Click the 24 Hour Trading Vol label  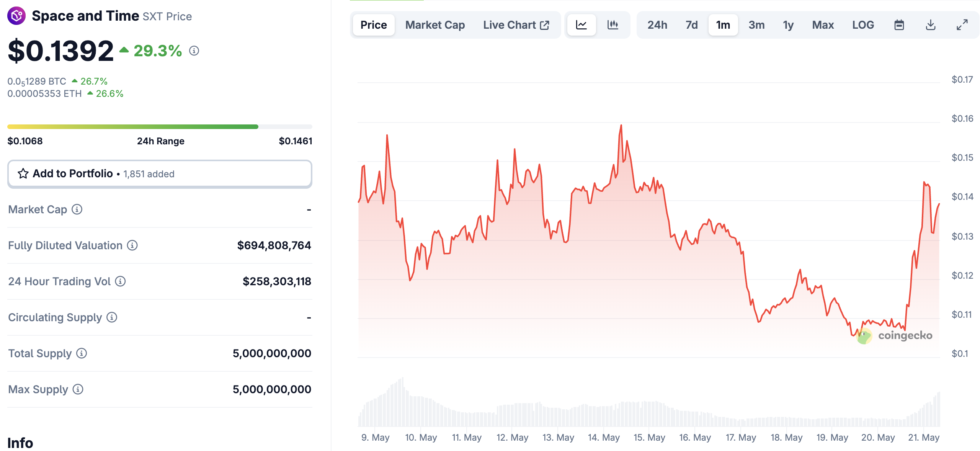[59, 281]
